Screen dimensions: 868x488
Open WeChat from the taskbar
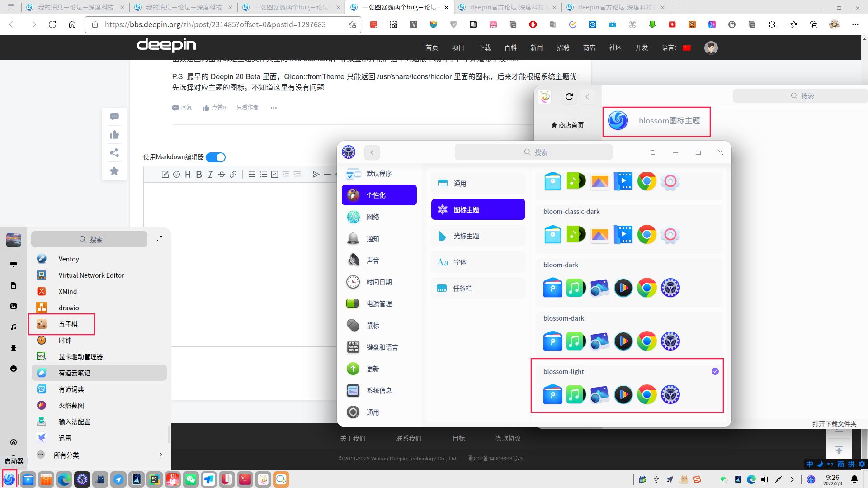(191, 479)
